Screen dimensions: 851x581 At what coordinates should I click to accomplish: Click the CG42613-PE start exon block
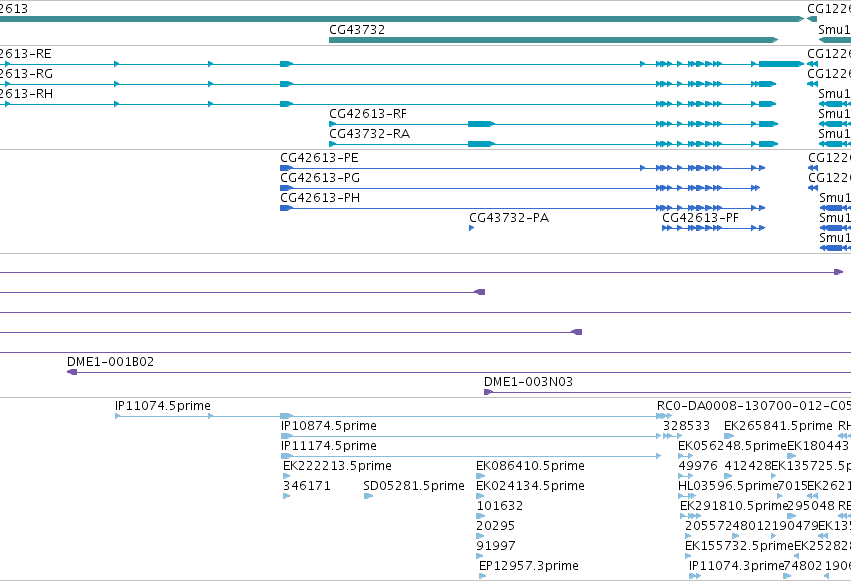pyautogui.click(x=287, y=168)
